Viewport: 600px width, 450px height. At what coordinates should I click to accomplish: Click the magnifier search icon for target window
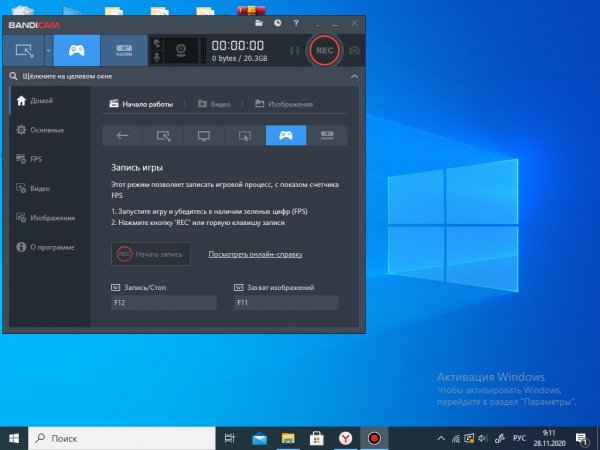click(13, 76)
